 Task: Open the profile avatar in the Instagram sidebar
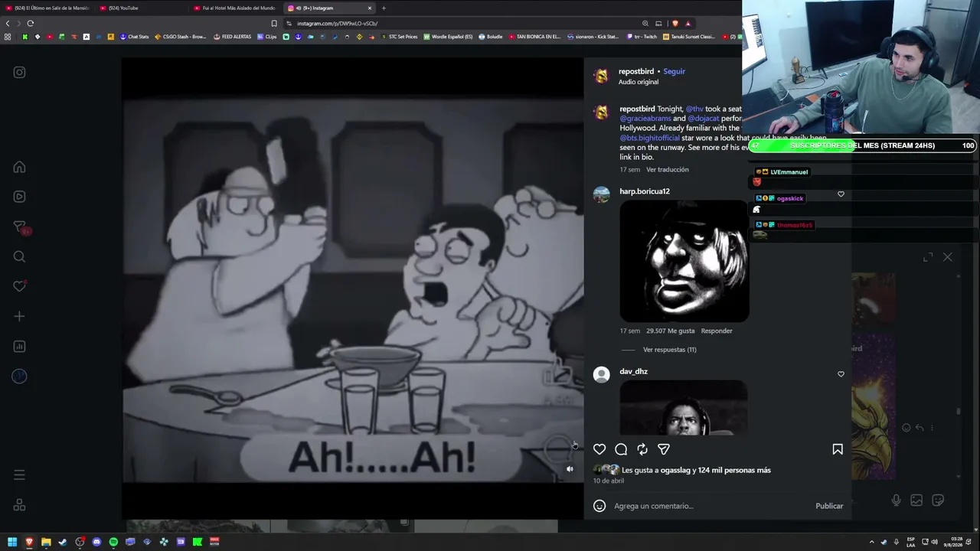pos(19,377)
